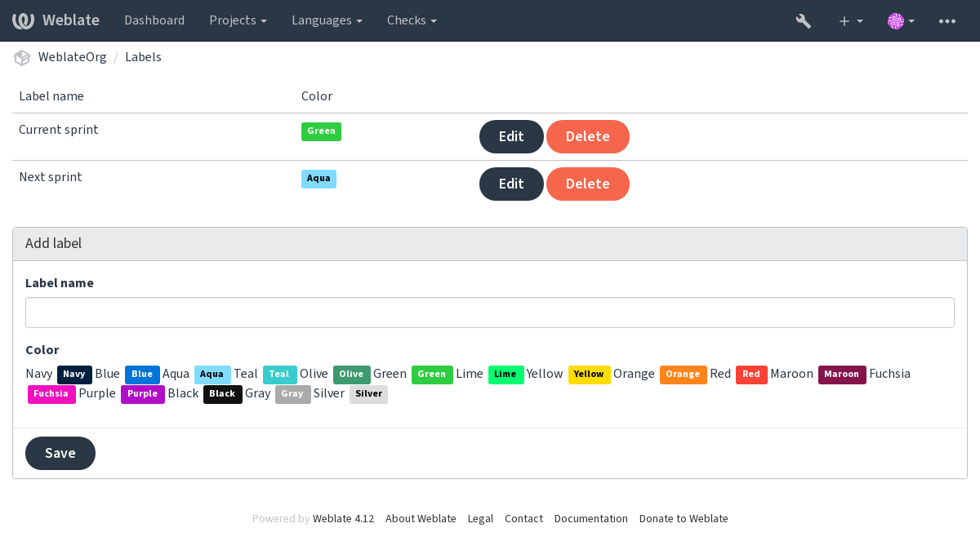Open the ellipsis more options menu

pos(947,21)
